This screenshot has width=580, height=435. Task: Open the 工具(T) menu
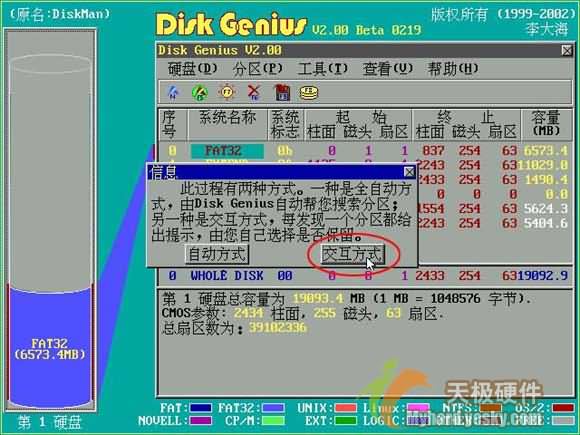[323, 69]
